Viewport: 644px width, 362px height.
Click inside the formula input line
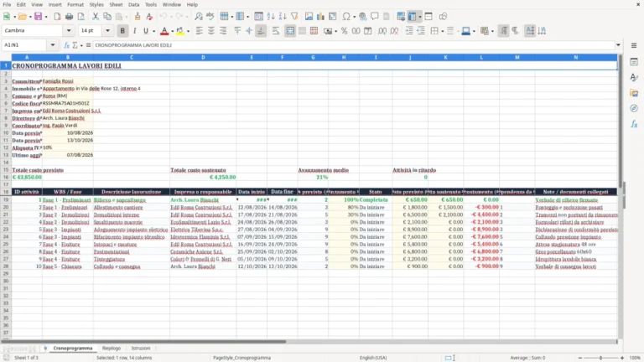click(353, 45)
